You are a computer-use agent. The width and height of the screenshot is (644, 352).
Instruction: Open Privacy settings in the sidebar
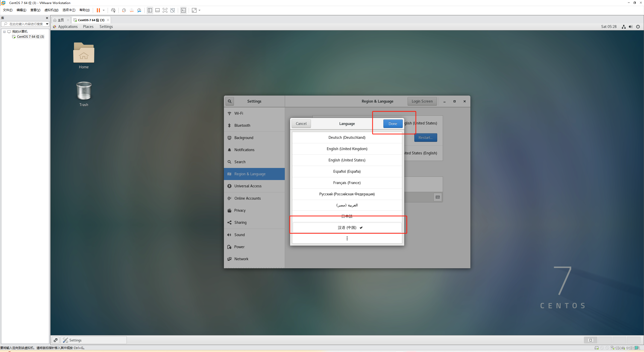(x=254, y=210)
